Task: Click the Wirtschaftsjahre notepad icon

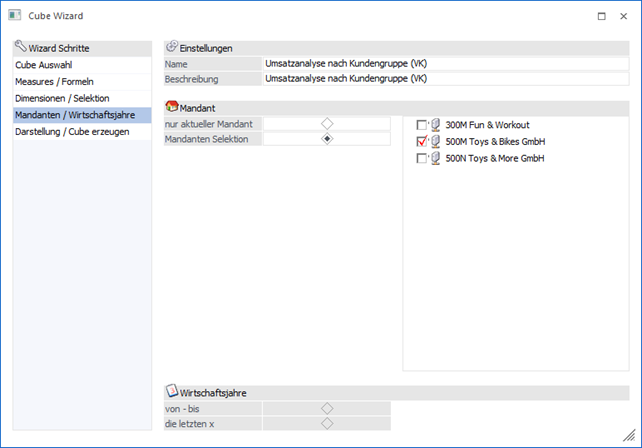Action: pos(171,392)
